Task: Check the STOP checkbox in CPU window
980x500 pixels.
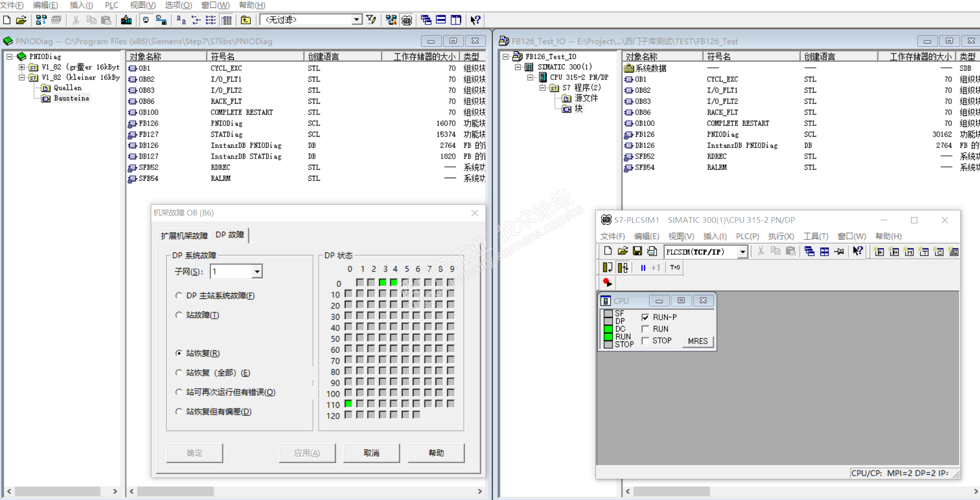Action: coord(645,341)
